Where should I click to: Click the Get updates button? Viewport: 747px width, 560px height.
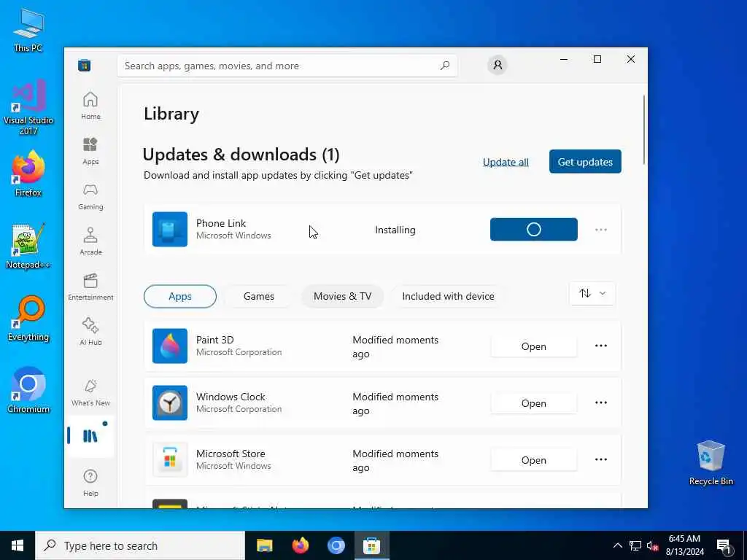585,161
